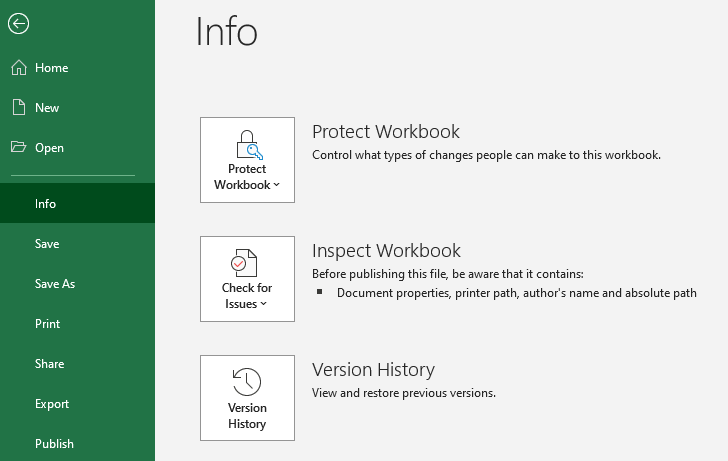728x461 pixels.
Task: Open the Print page
Action: pos(78,324)
